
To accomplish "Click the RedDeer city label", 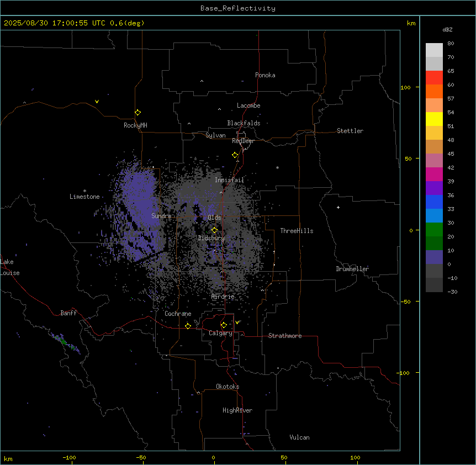I will click(x=243, y=141).
